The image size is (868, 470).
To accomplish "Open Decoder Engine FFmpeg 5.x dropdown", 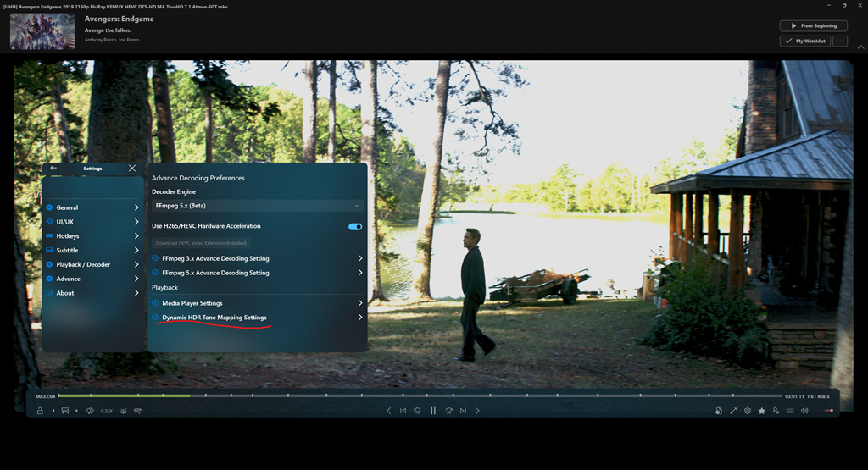I will point(258,206).
